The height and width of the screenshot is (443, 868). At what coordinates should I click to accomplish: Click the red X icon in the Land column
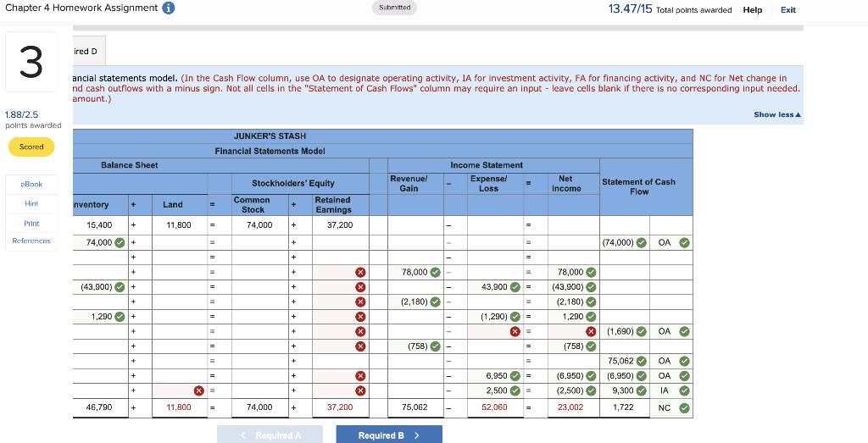click(x=198, y=391)
